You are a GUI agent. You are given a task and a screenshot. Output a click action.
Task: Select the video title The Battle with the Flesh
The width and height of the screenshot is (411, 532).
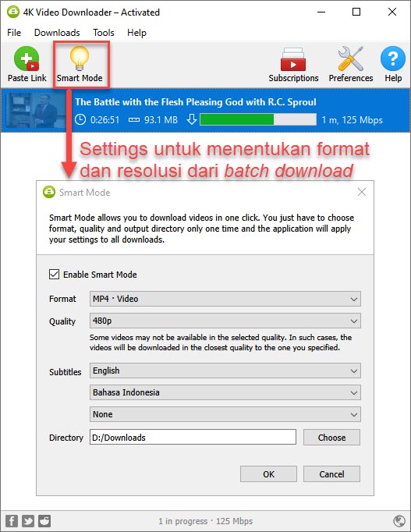[x=195, y=101]
